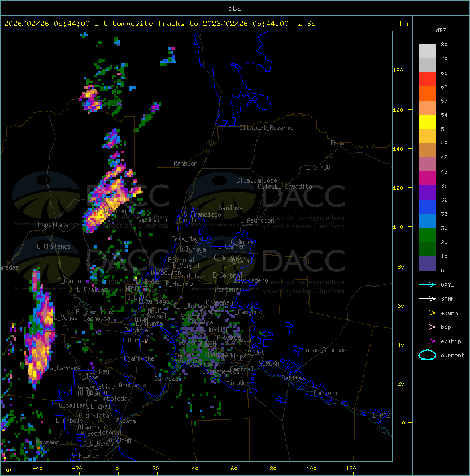The image size is (470, 476).
Task: Select the 'C_Chilenos' map label
Action: [x=54, y=246]
